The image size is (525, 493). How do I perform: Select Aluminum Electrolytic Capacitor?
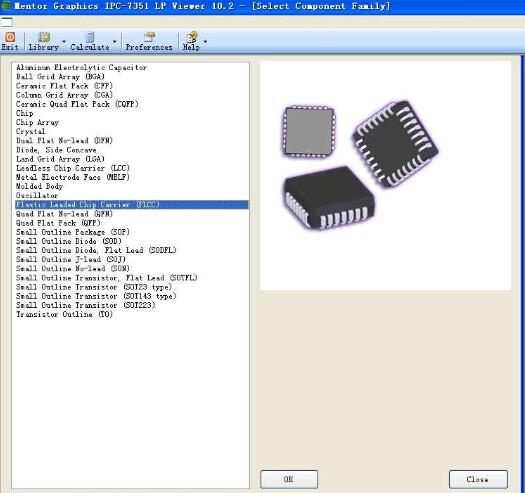[81, 67]
